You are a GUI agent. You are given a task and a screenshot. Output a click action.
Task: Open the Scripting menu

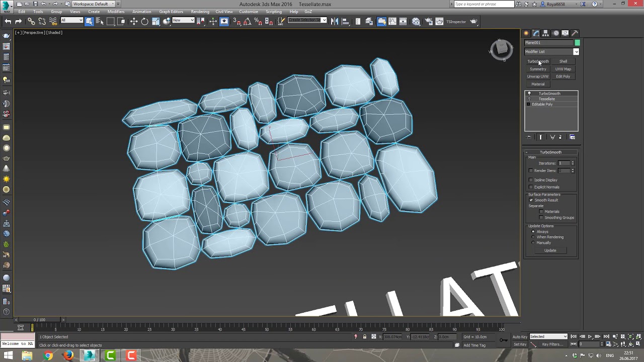click(274, 12)
